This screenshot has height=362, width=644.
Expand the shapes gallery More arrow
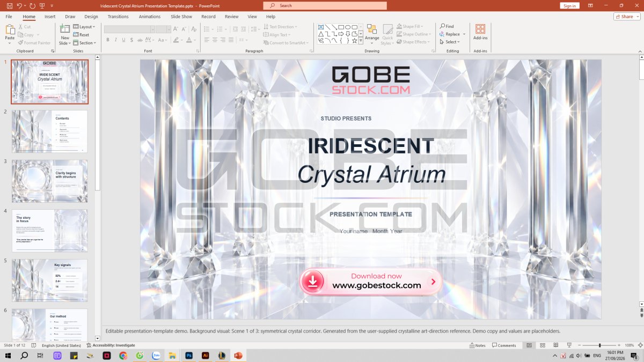tap(361, 40)
